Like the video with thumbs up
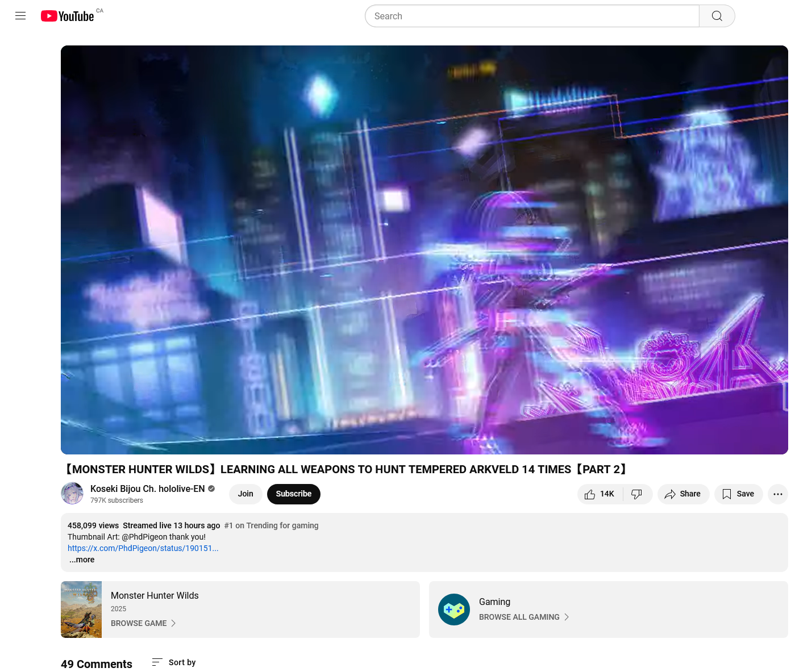The width and height of the screenshot is (795, 672). click(600, 494)
